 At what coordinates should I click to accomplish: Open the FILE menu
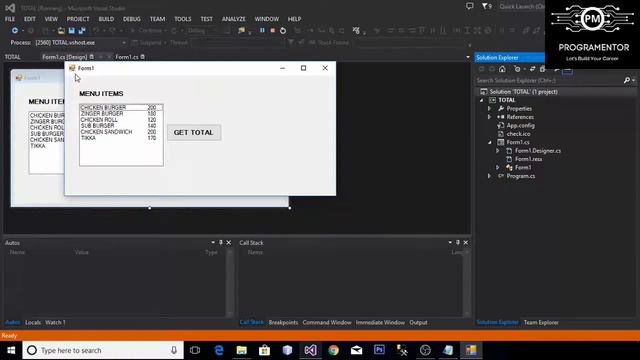point(10,19)
